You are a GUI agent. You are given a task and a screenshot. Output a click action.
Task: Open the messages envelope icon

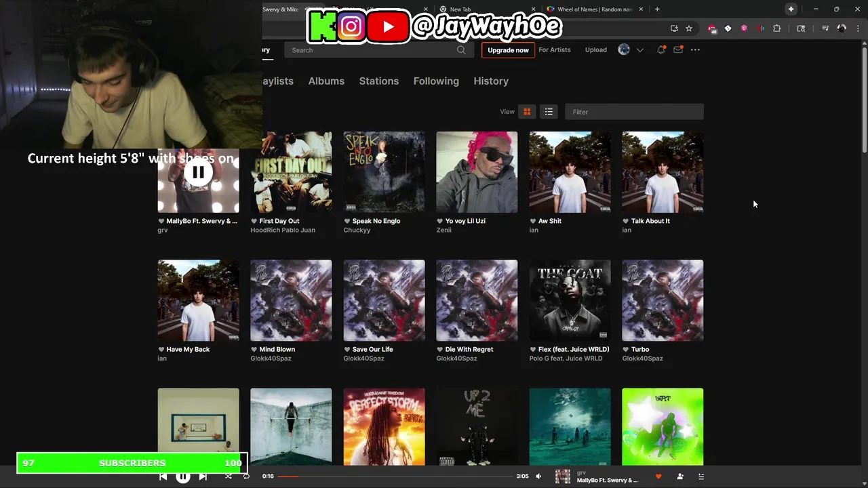(x=678, y=49)
